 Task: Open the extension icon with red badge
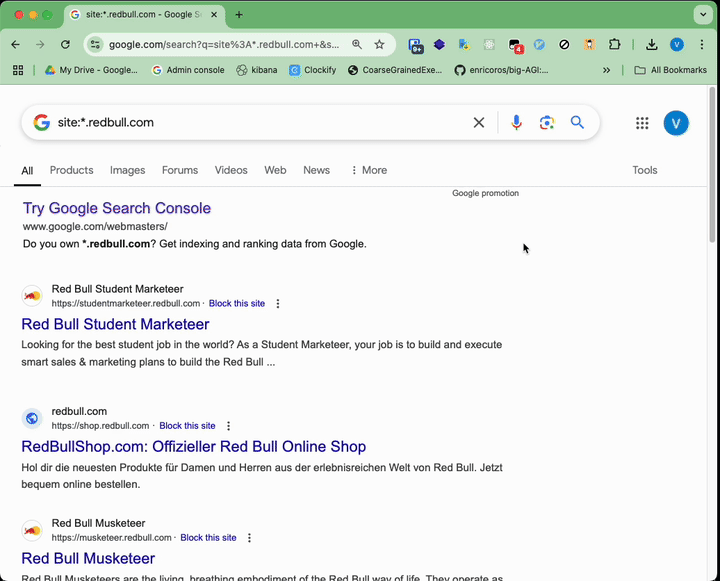[x=515, y=45]
